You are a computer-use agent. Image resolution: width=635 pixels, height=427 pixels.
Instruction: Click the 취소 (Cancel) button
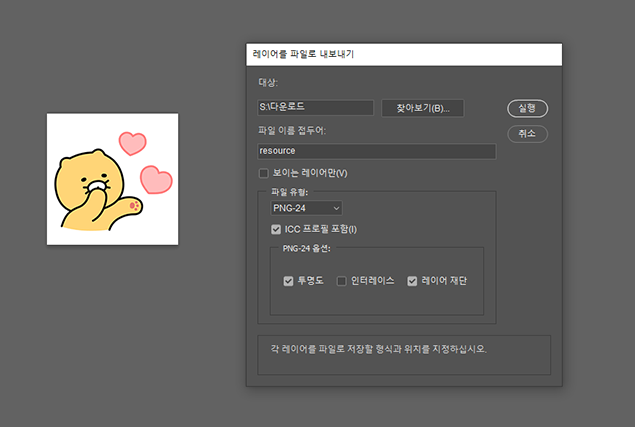click(x=527, y=134)
